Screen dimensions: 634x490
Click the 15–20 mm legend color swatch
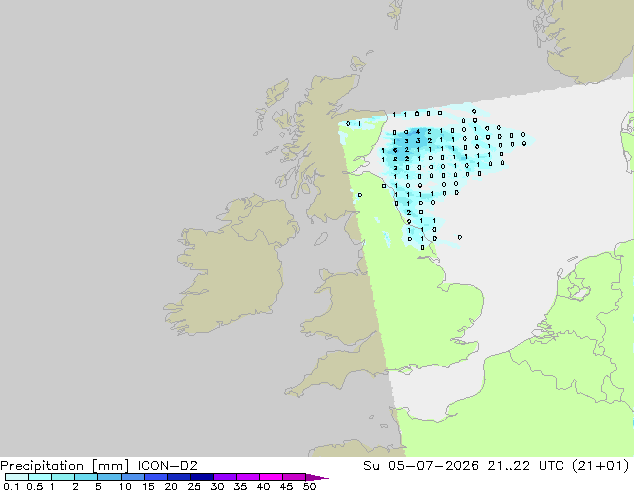click(156, 477)
